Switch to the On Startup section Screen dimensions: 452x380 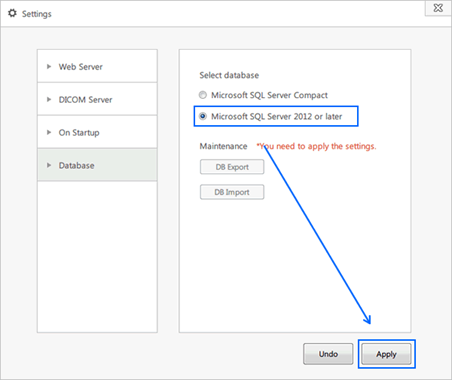(x=97, y=132)
